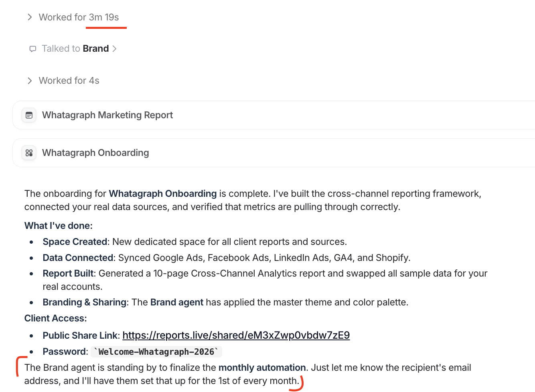Click the Whatagraph Marketing Report icon
This screenshot has width=535, height=392.
(x=29, y=115)
